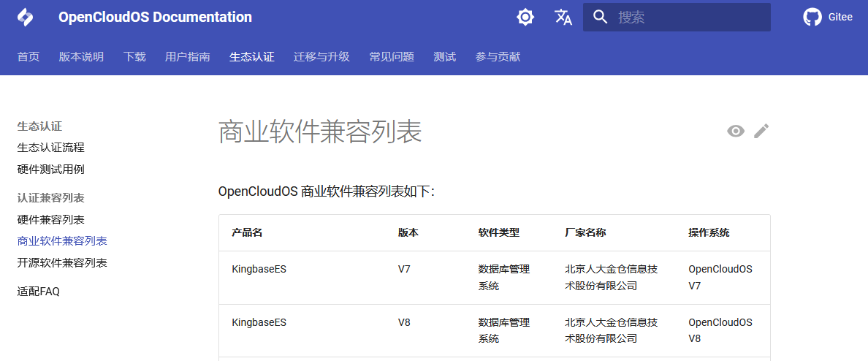Screen dimensions: 868x361
Task: Click KingbaseES in the V8 row
Action: tap(259, 322)
